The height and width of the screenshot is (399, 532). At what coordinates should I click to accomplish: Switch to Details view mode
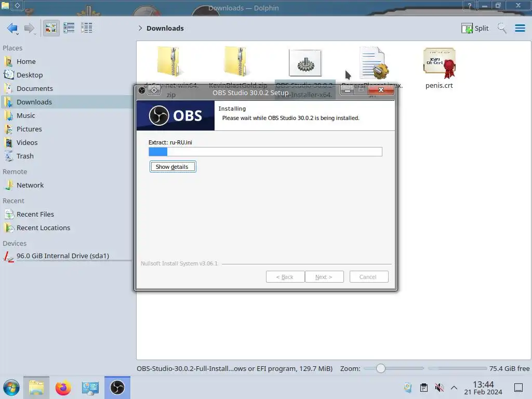pos(87,28)
